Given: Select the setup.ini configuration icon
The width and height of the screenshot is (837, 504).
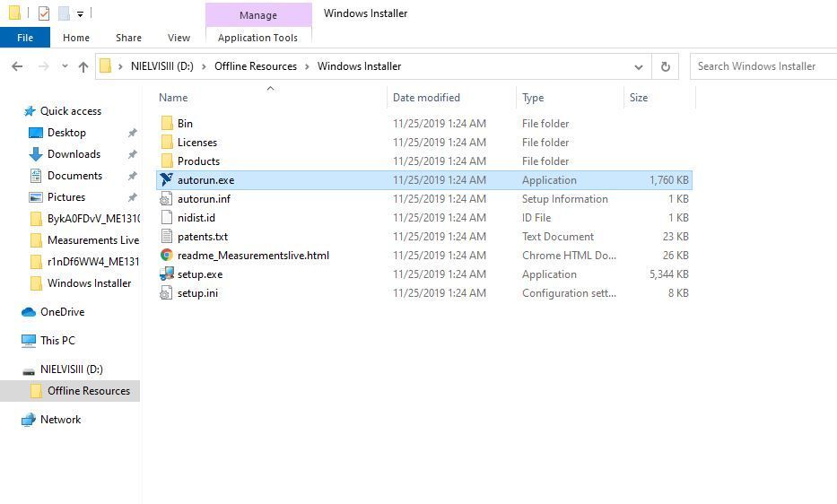Looking at the screenshot, I should [167, 292].
